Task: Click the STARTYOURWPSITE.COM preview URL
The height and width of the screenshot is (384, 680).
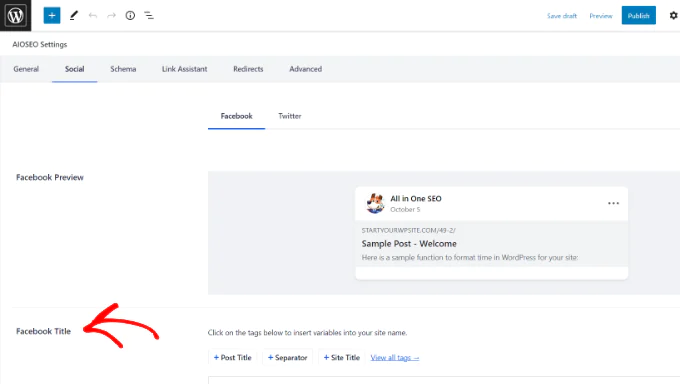Action: pyautogui.click(x=409, y=230)
